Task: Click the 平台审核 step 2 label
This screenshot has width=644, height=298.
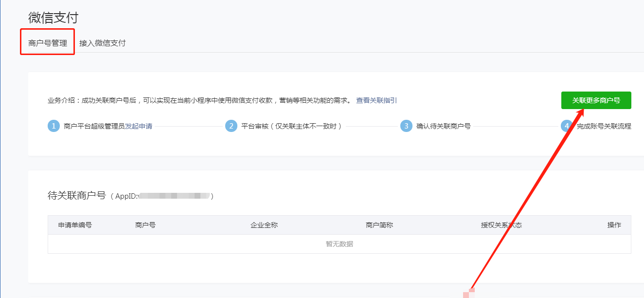Action: (292, 126)
